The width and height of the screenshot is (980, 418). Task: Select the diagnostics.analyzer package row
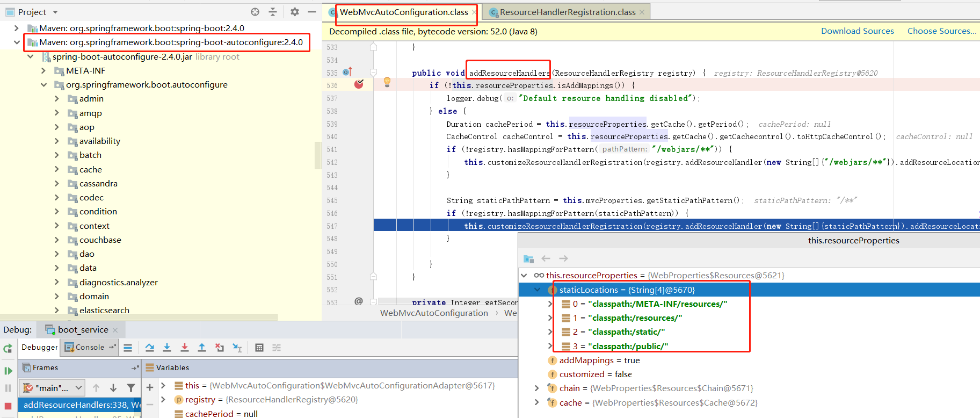[x=119, y=282]
